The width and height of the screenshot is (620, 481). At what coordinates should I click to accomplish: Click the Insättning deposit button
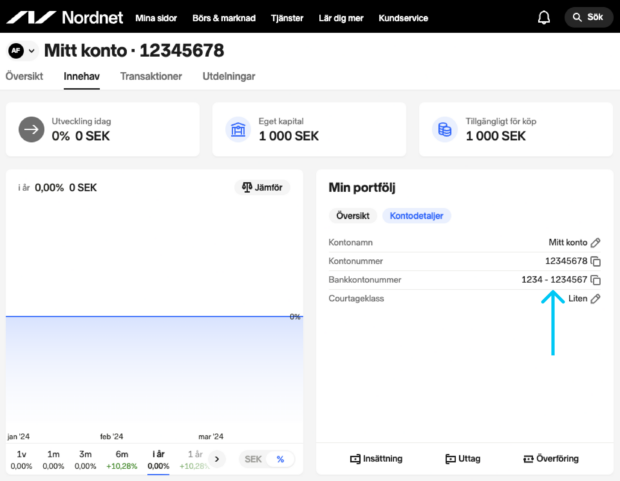coord(376,458)
